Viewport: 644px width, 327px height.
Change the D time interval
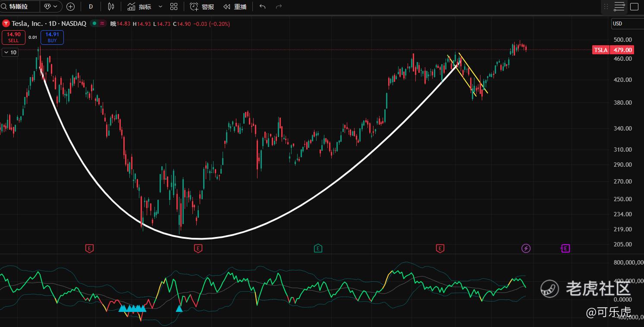coord(91,6)
